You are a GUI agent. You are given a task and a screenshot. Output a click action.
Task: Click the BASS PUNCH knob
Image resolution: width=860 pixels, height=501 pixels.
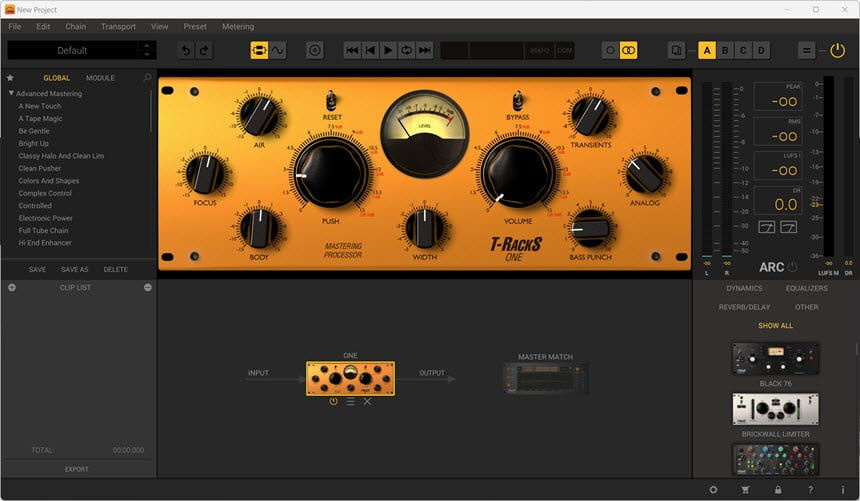click(590, 229)
